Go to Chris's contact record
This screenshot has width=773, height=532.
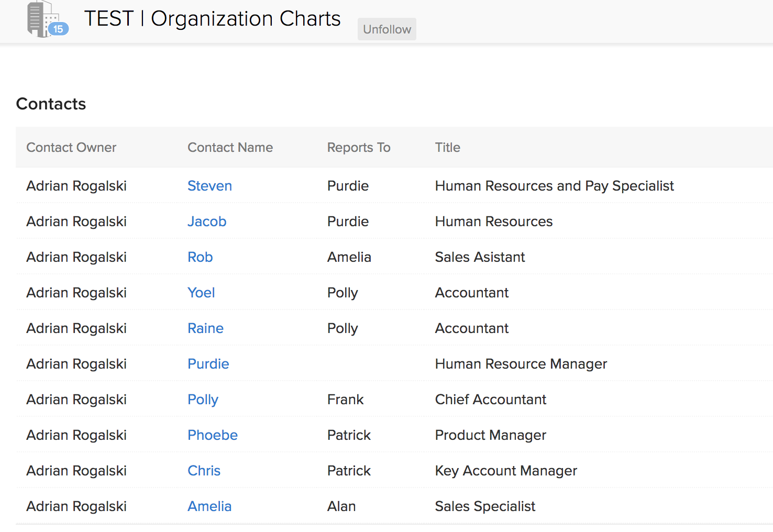(x=204, y=471)
